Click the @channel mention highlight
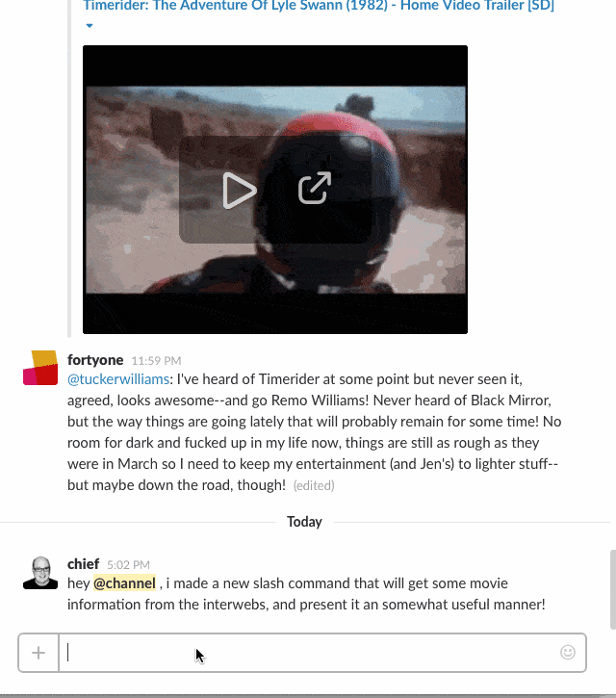Screen dimensions: 616x698 tap(124, 583)
